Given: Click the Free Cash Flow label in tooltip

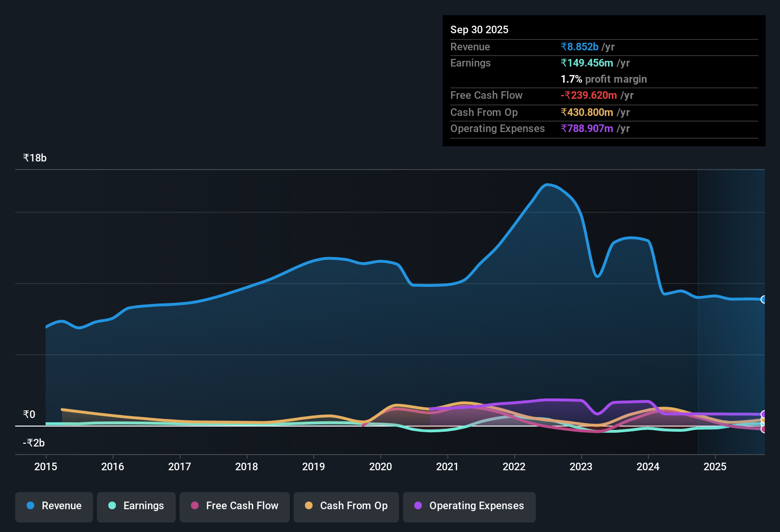Looking at the screenshot, I should pos(486,95).
